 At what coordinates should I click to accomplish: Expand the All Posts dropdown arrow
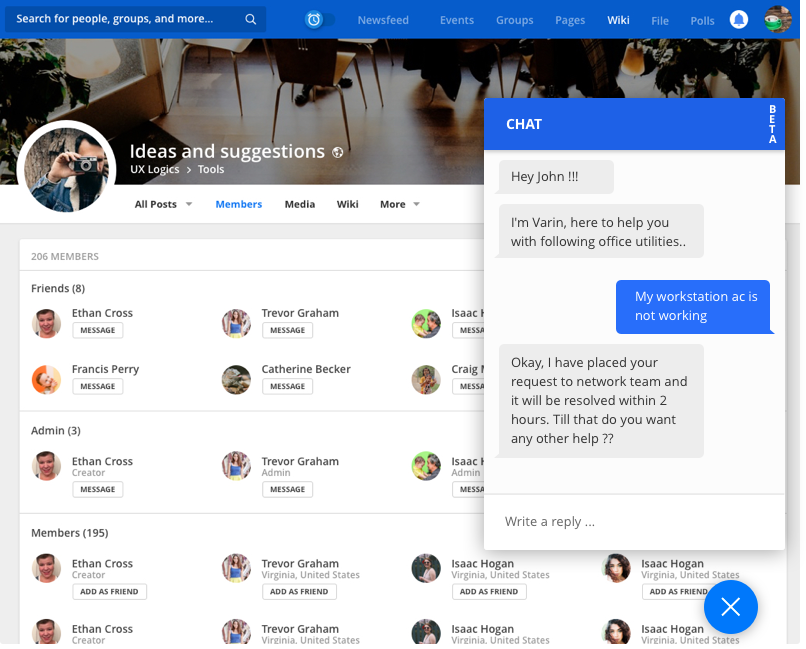click(189, 205)
